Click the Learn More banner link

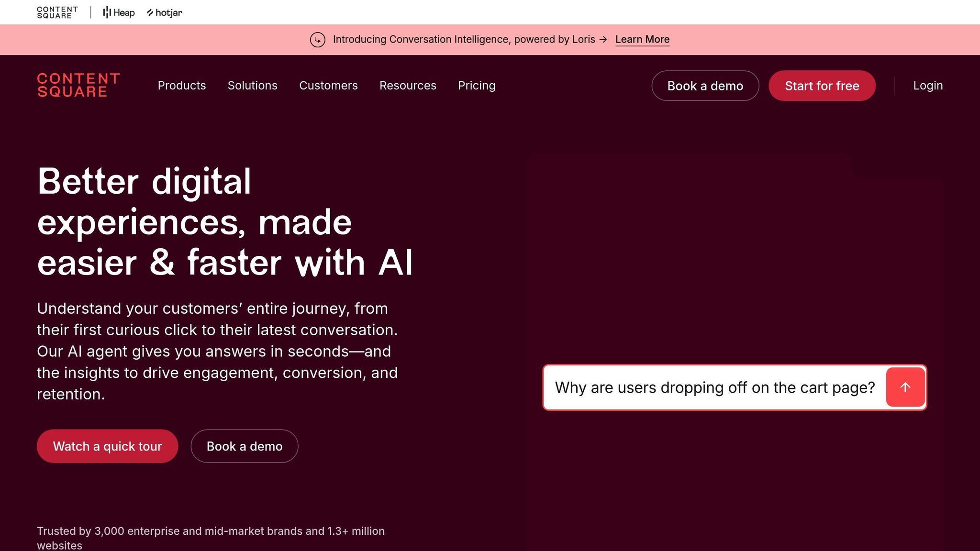[642, 40]
